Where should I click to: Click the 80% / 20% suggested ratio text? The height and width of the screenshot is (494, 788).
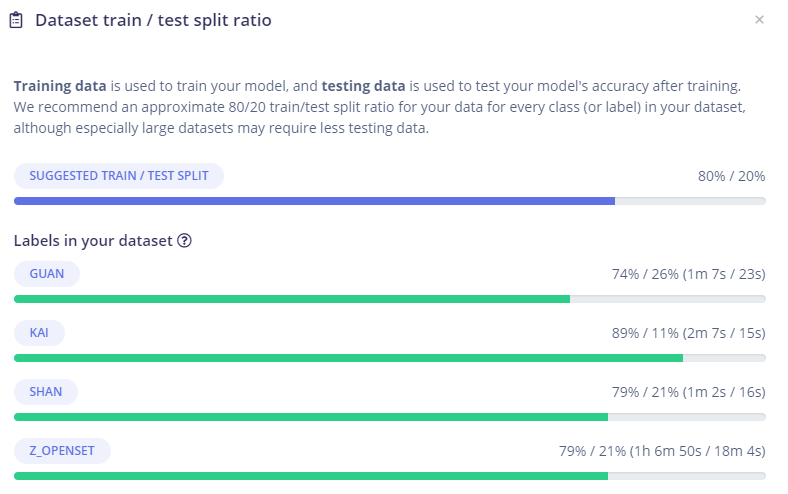coord(731,176)
